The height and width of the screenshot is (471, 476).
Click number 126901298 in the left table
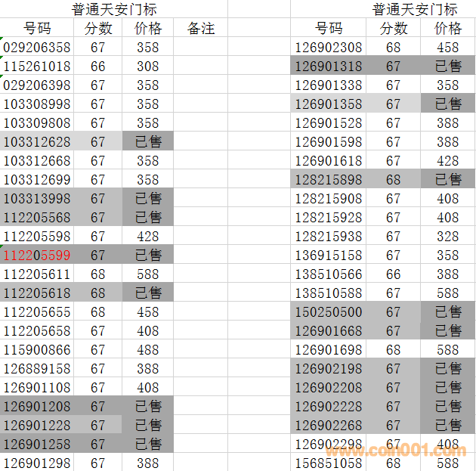pyautogui.click(x=37, y=463)
